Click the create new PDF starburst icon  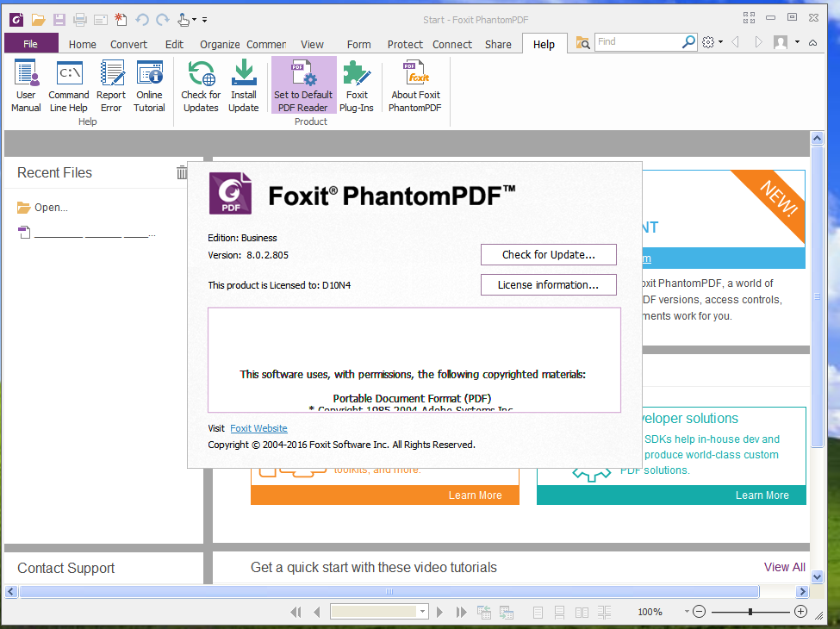121,20
